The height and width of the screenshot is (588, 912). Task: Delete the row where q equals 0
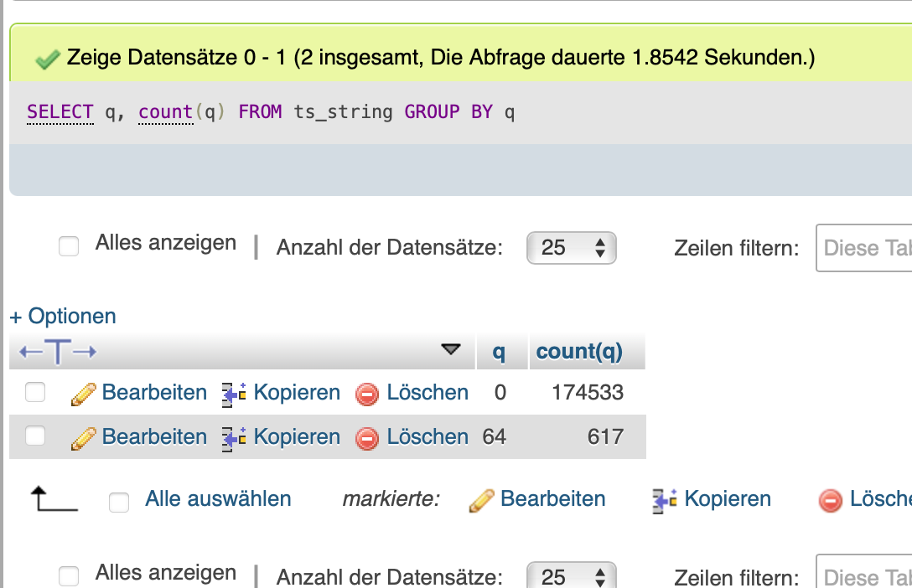pos(427,392)
